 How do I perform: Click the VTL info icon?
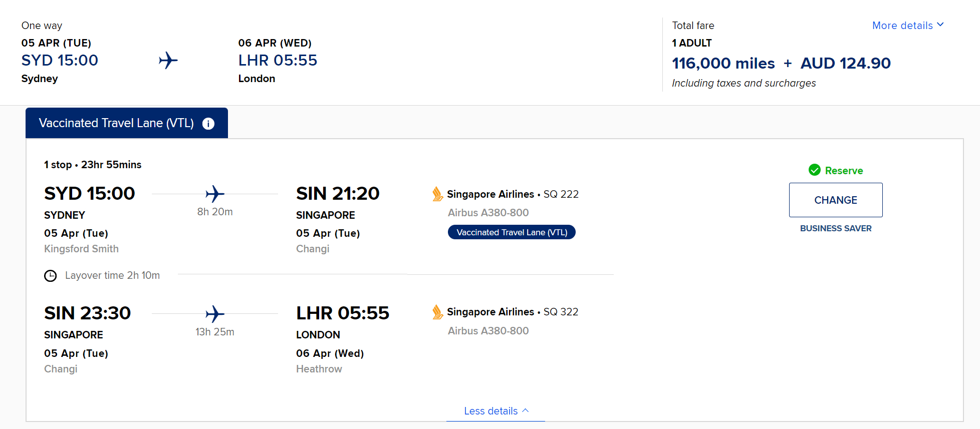(208, 124)
